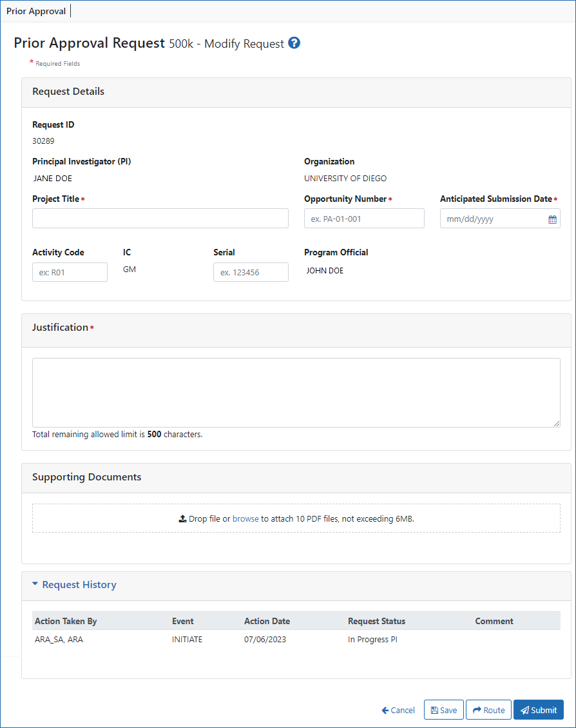Click the Program Official name JOHN DOE
This screenshot has height=728, width=576.
click(x=325, y=271)
